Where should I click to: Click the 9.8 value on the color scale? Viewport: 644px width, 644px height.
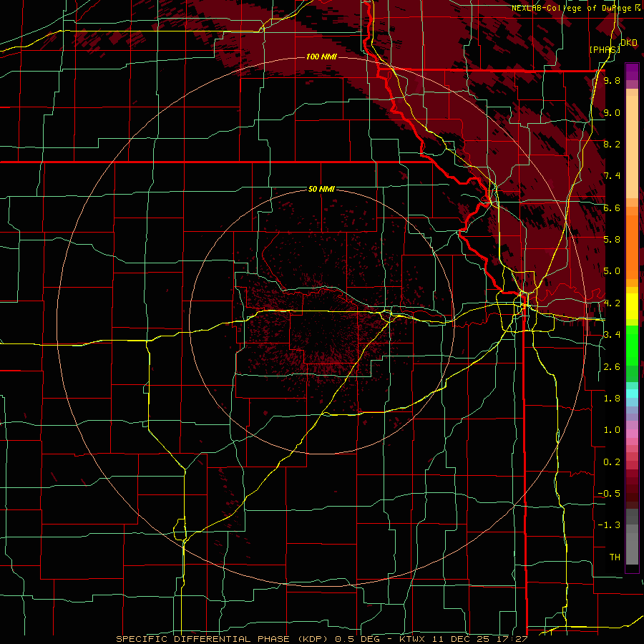(612, 80)
